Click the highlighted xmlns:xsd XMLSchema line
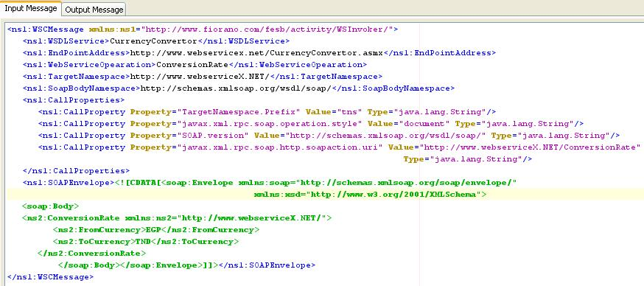 point(371,195)
